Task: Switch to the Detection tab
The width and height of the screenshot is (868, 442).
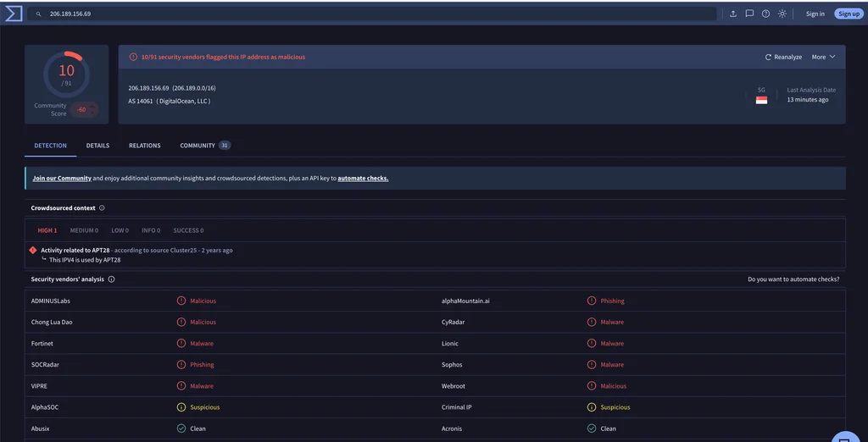Action: [x=50, y=146]
